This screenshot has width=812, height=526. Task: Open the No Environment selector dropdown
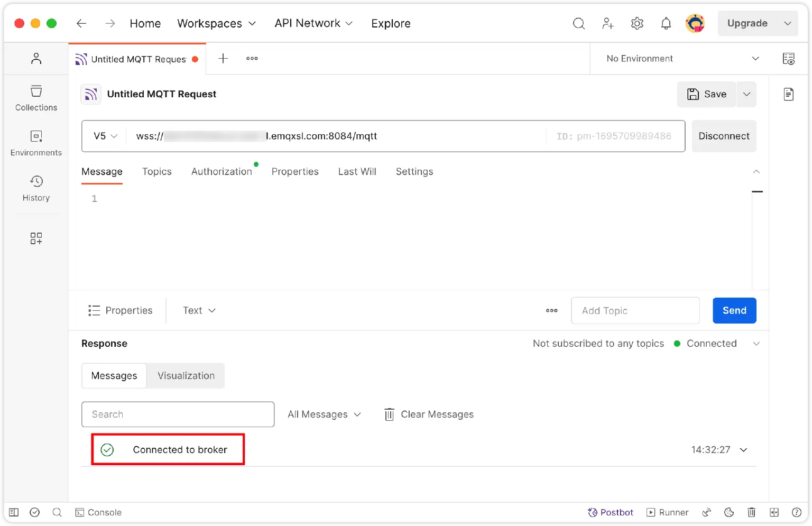click(682, 59)
